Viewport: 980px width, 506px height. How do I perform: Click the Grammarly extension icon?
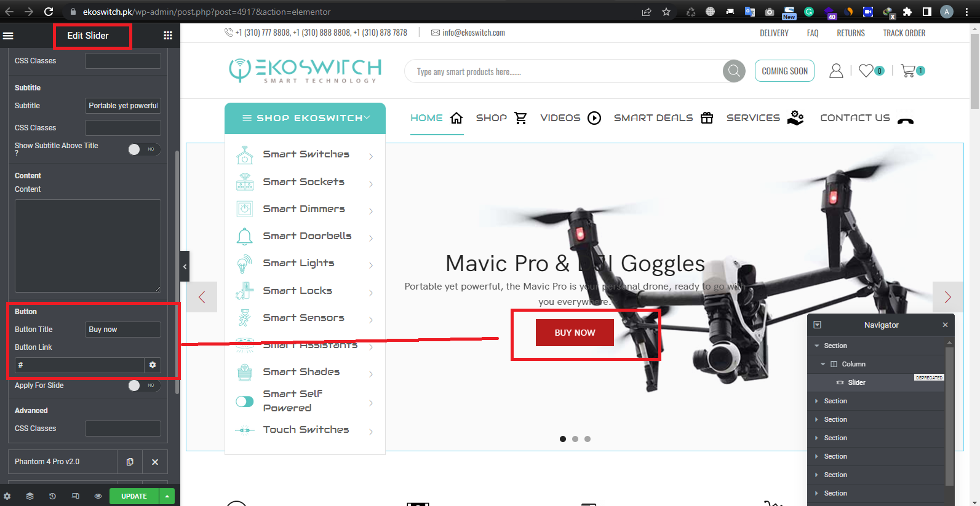(x=809, y=12)
